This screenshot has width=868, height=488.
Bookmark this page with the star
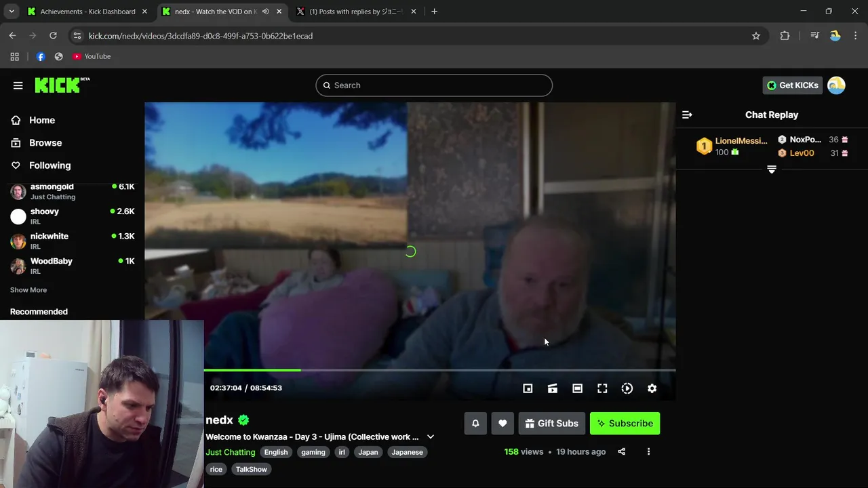[x=756, y=36]
